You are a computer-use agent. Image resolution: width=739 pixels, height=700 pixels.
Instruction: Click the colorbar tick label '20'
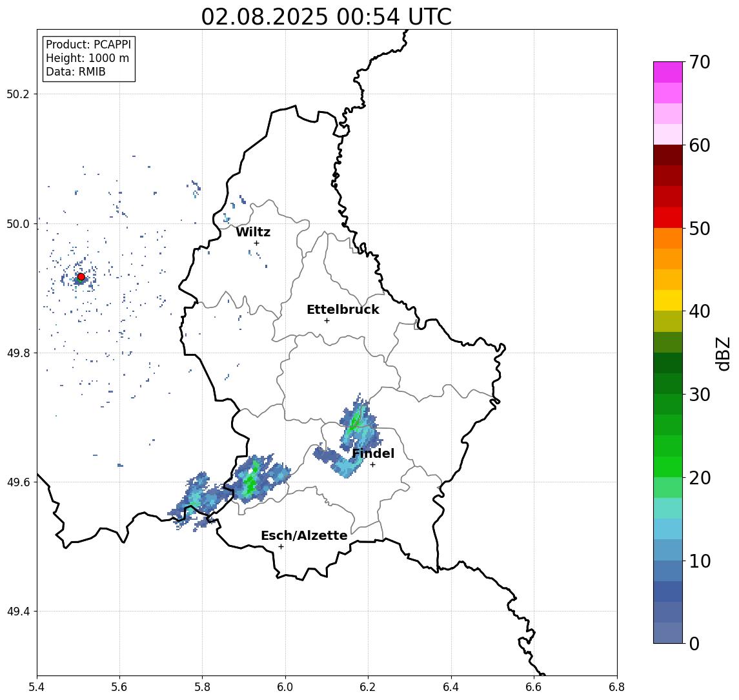click(x=700, y=477)
